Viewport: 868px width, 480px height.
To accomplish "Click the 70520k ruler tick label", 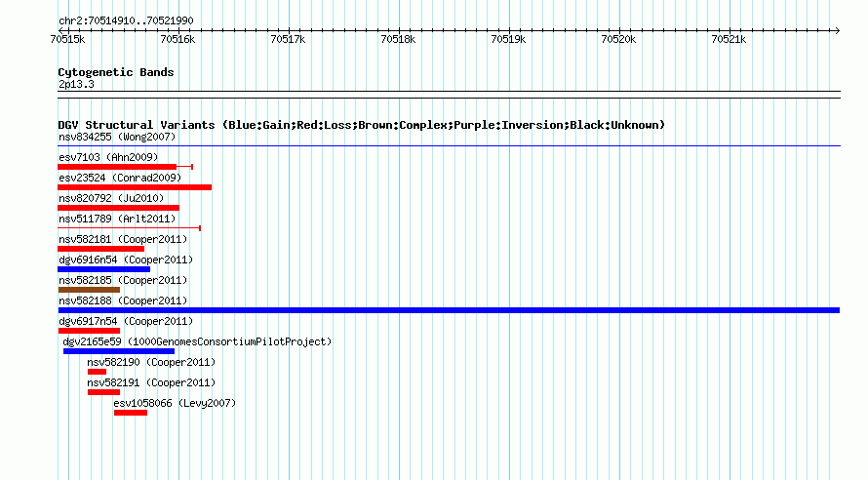I will 618,39.
